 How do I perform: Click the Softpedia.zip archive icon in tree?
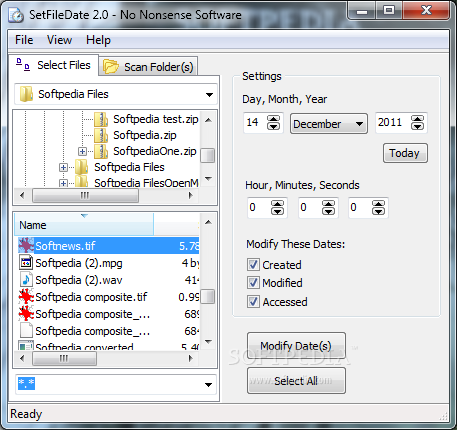101,135
